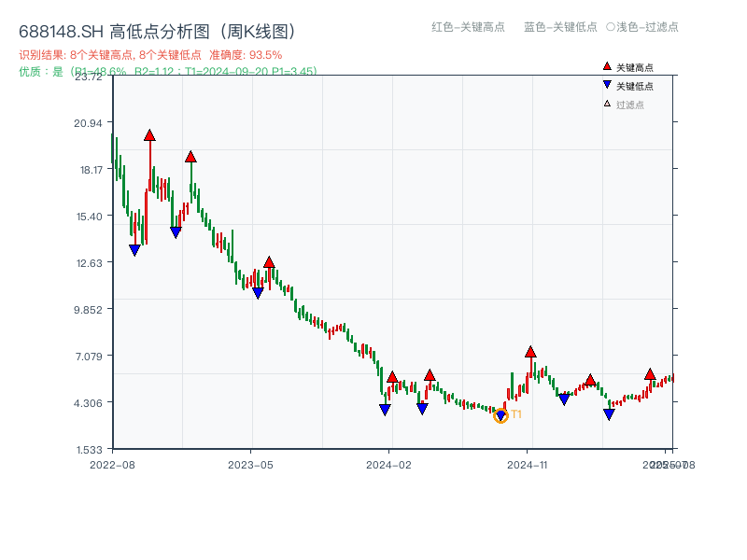Click the red triangle marker near 12.63 level
The width and height of the screenshot is (747, 560).
[268, 262]
